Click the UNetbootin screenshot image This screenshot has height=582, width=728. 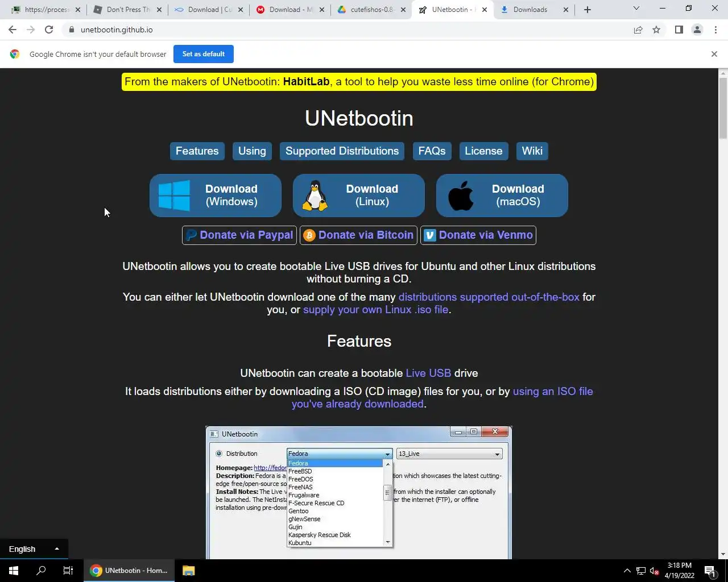coord(359,492)
